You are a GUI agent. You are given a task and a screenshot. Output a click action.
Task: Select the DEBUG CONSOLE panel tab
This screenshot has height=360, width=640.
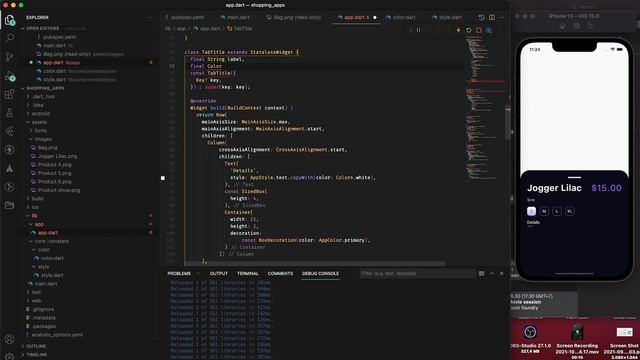(x=320, y=273)
